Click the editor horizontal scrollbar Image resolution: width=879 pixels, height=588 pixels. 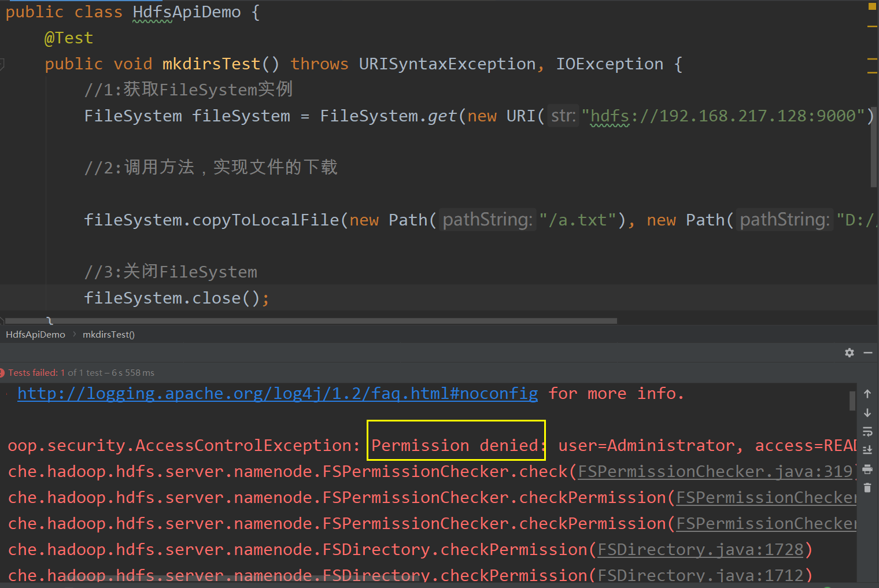click(x=311, y=320)
